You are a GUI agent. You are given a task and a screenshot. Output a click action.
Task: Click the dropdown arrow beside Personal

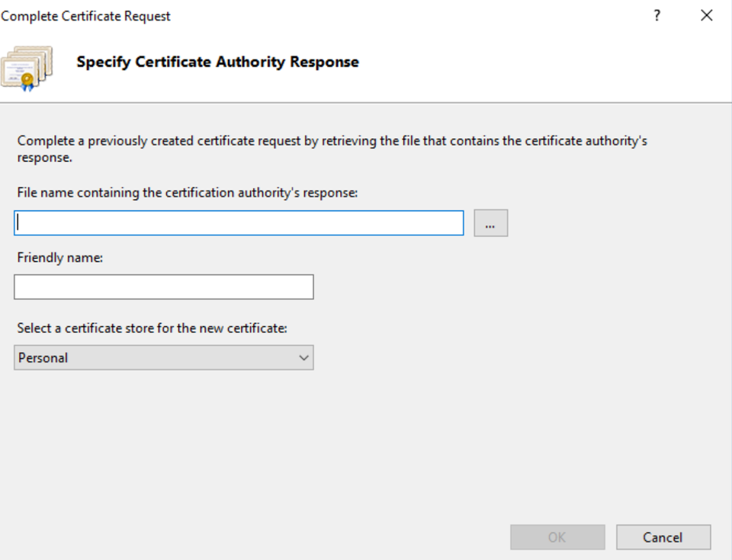(x=303, y=357)
